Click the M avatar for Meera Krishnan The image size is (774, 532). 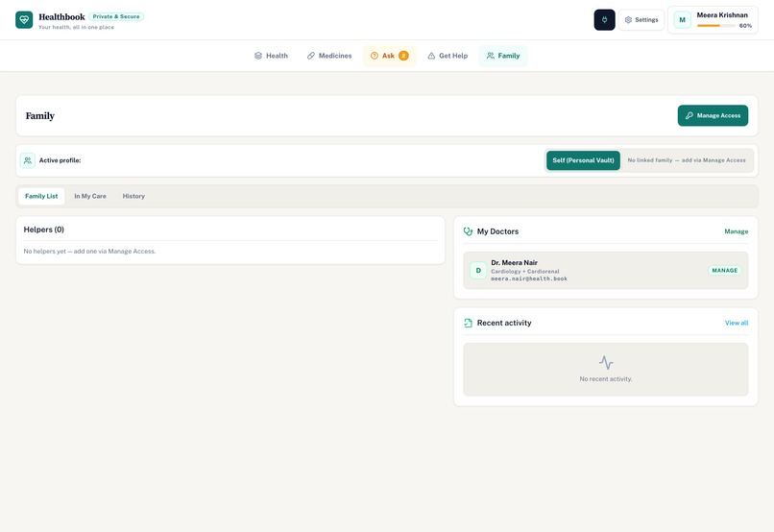coord(682,20)
